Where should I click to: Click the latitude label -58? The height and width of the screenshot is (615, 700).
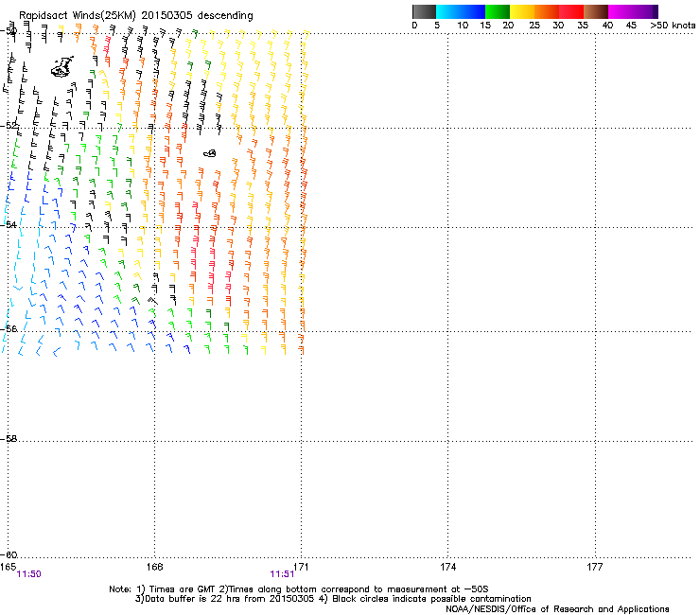pyautogui.click(x=9, y=439)
